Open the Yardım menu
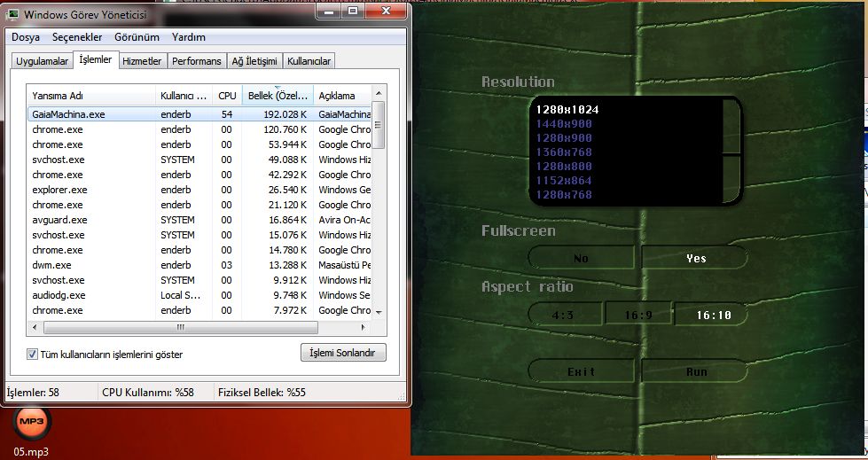 point(189,37)
